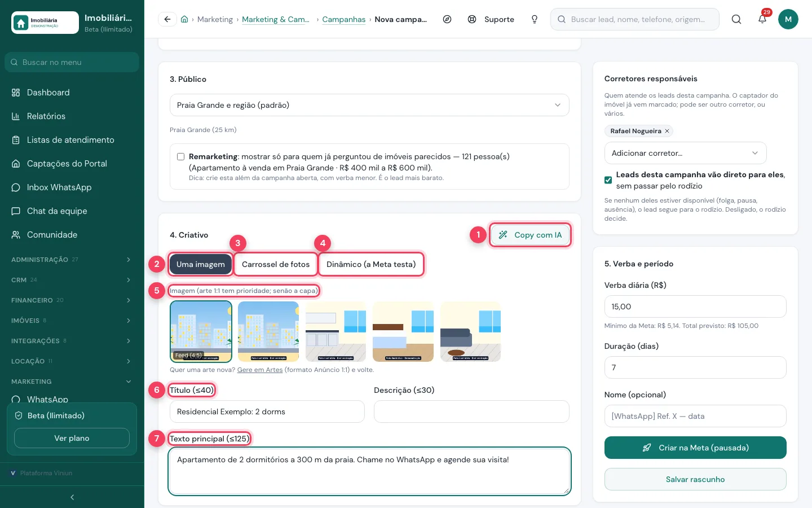The image size is (812, 508).
Task: Expand FINANCEIRO menu section
Action: coord(72,300)
